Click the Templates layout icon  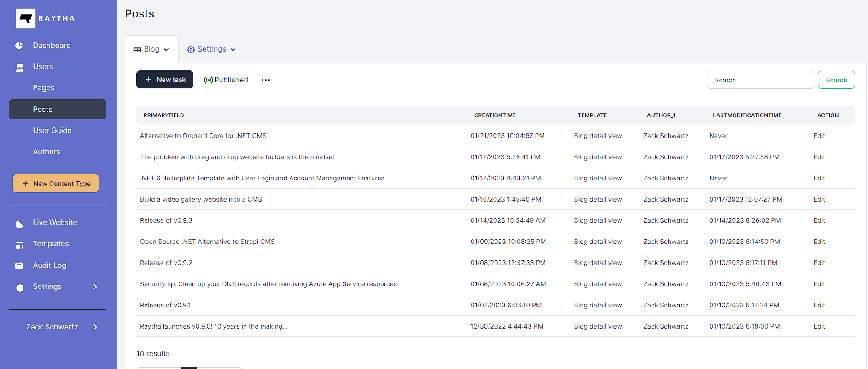pos(19,245)
